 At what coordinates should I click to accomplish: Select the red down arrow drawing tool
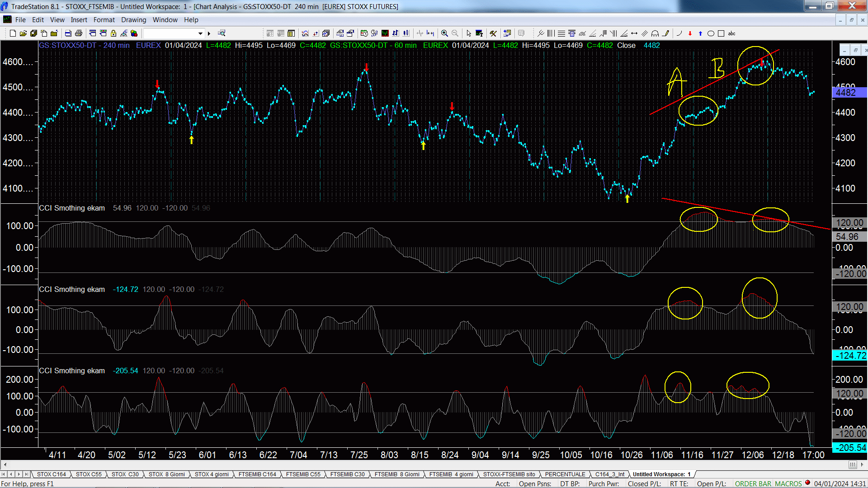(x=690, y=33)
